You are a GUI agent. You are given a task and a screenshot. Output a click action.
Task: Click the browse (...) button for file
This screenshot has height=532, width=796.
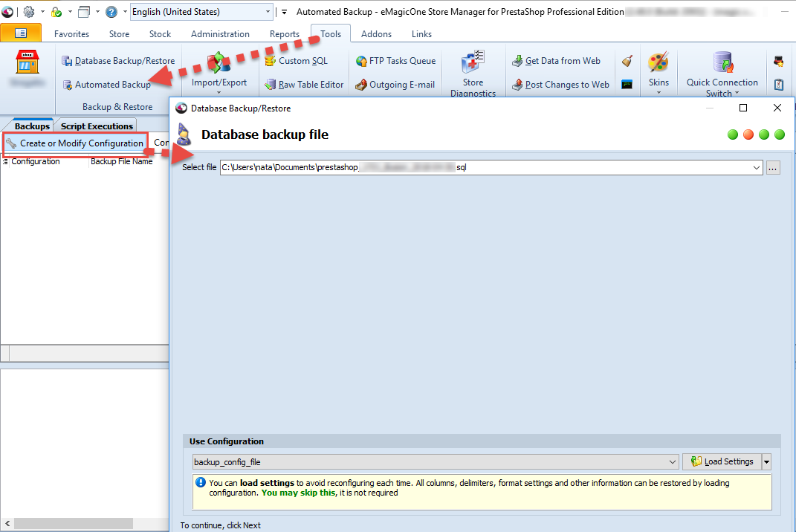(773, 168)
